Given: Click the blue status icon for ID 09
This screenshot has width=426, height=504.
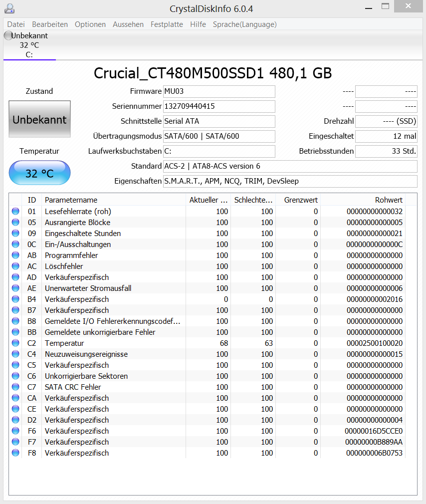Looking at the screenshot, I should coord(15,233).
